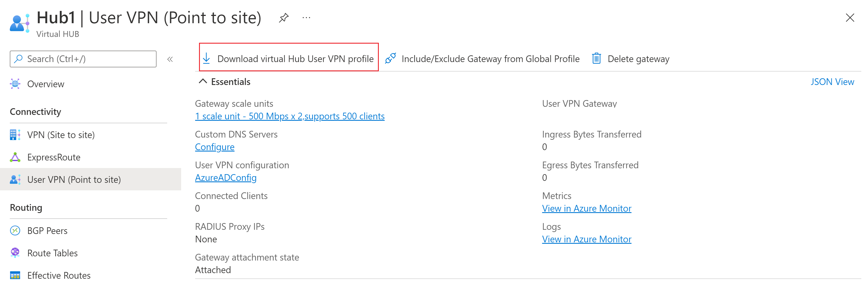Click Download virtual Hub User VPN profile
Image resolution: width=868 pixels, height=291 pixels.
(x=289, y=59)
